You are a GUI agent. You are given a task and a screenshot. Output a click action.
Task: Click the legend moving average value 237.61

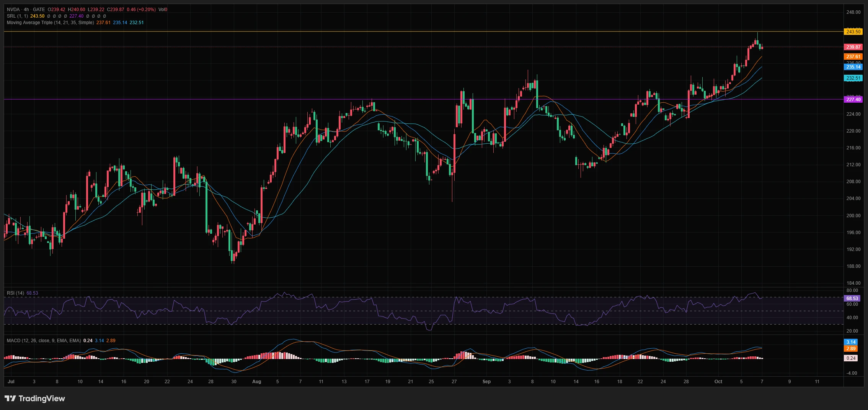coord(103,23)
